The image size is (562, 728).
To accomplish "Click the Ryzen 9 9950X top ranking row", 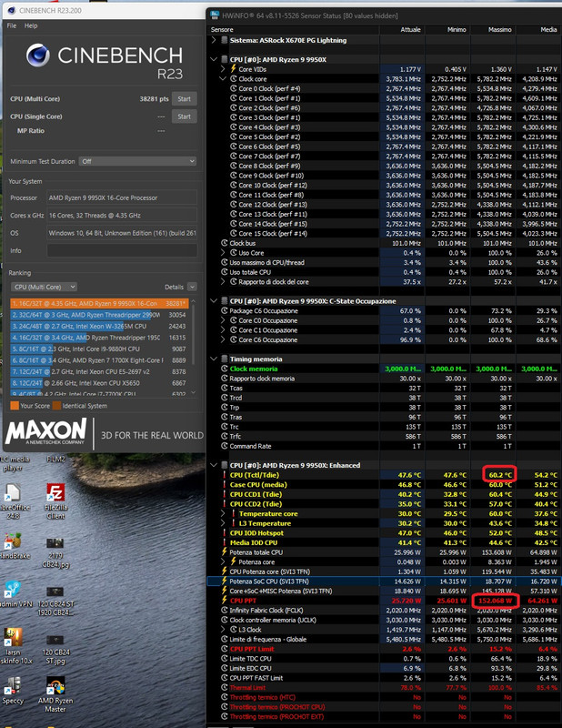I will click(x=99, y=304).
